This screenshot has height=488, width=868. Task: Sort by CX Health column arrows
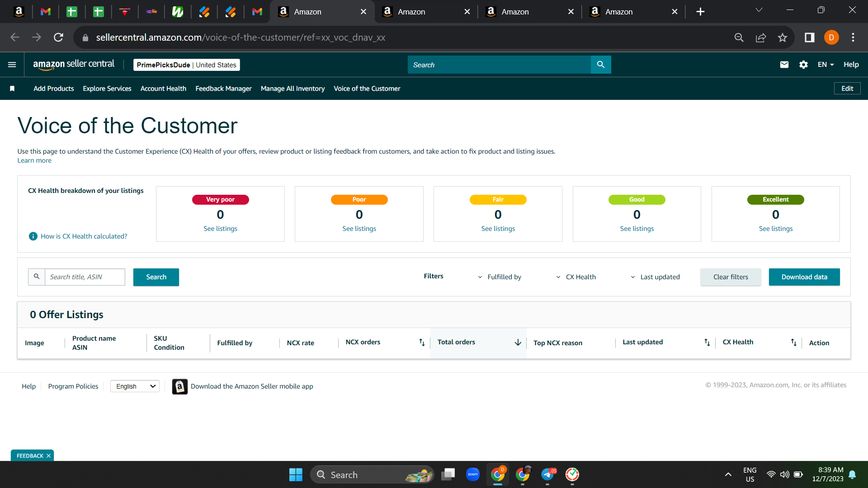(x=793, y=343)
